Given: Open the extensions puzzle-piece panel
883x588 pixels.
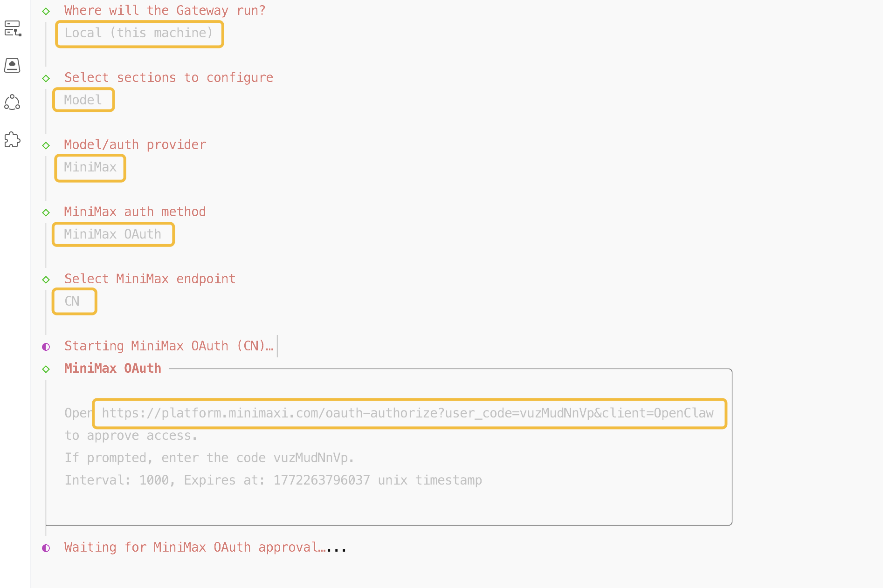Looking at the screenshot, I should 12,140.
